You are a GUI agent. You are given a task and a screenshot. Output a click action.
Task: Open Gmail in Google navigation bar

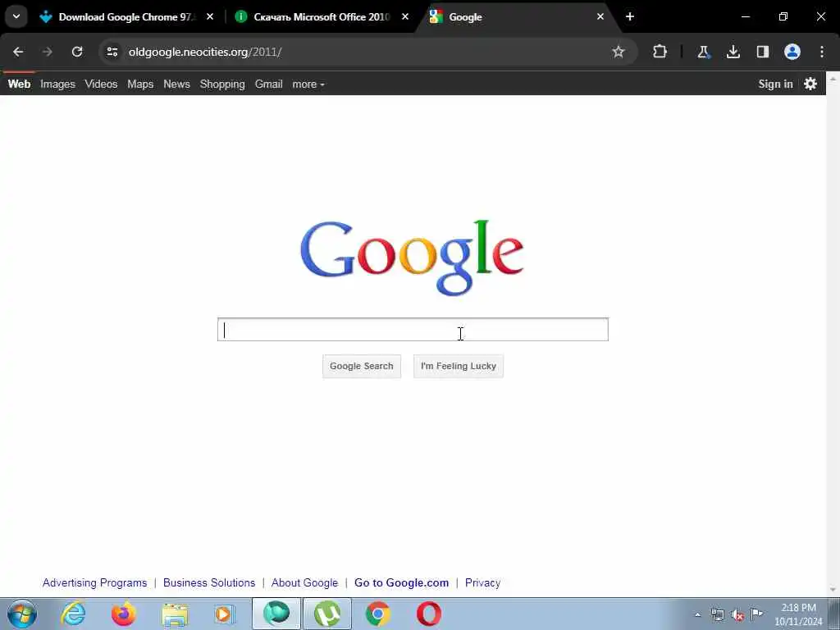pyautogui.click(x=269, y=84)
